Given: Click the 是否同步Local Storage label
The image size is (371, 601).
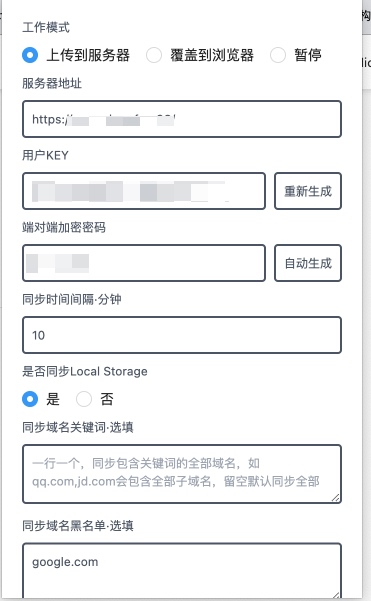Looking at the screenshot, I should point(85,371).
